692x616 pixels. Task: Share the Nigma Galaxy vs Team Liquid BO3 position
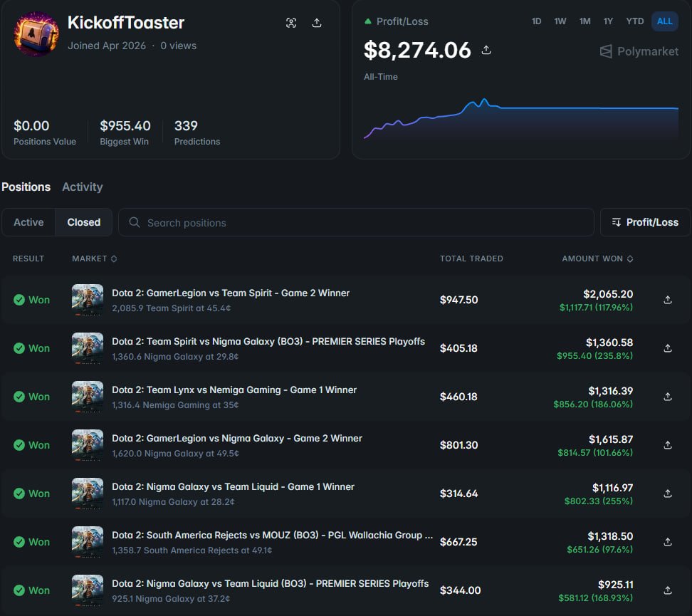pyautogui.click(x=668, y=590)
